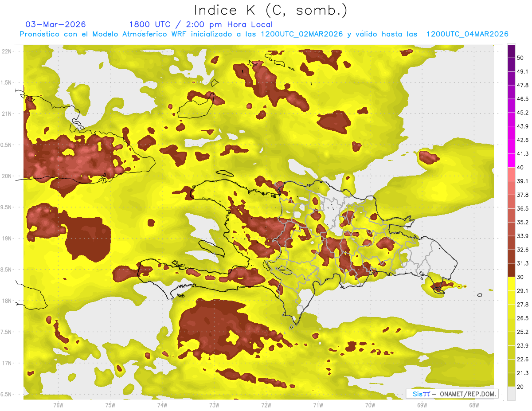Click '1800 UTC / 2:00 pm Hora Local'
Screen dimensions: 532x411
(x=201, y=24)
